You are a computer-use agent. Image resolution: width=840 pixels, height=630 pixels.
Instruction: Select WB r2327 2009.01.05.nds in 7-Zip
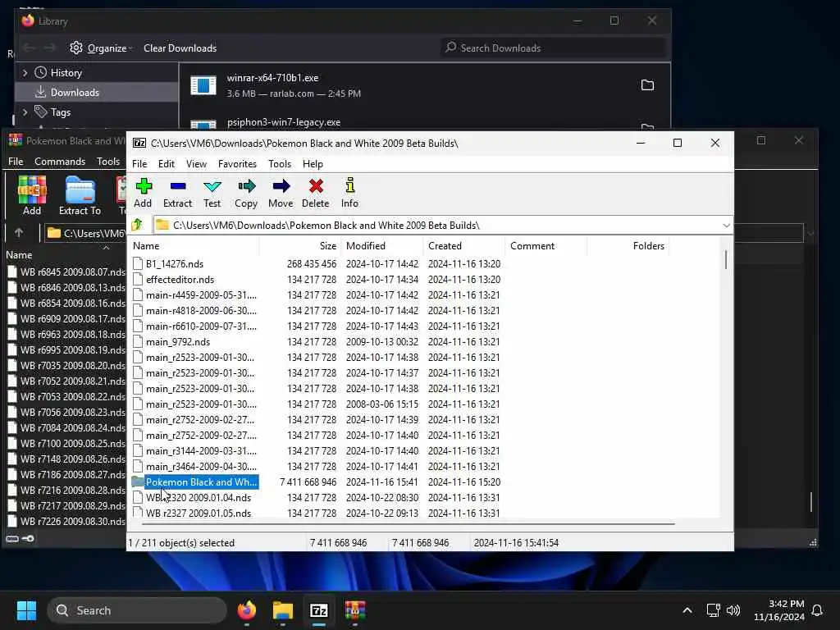point(199,513)
